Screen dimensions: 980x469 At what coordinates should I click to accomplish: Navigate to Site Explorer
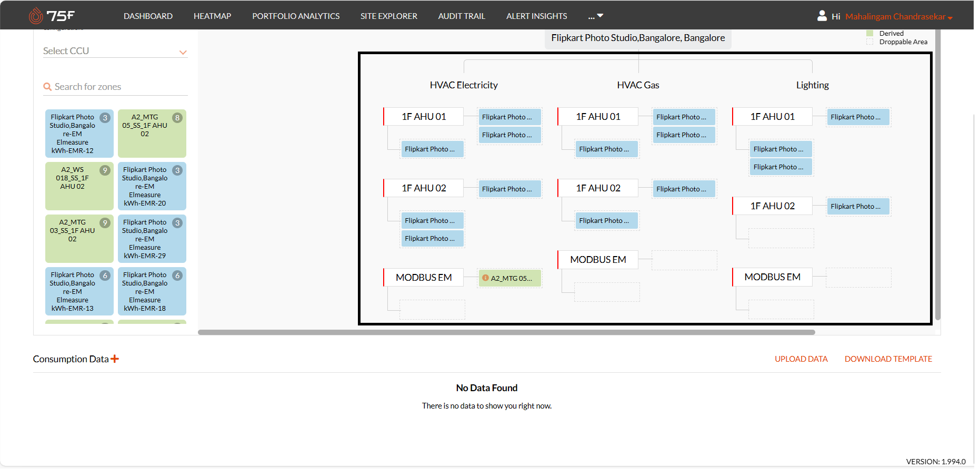pos(389,16)
